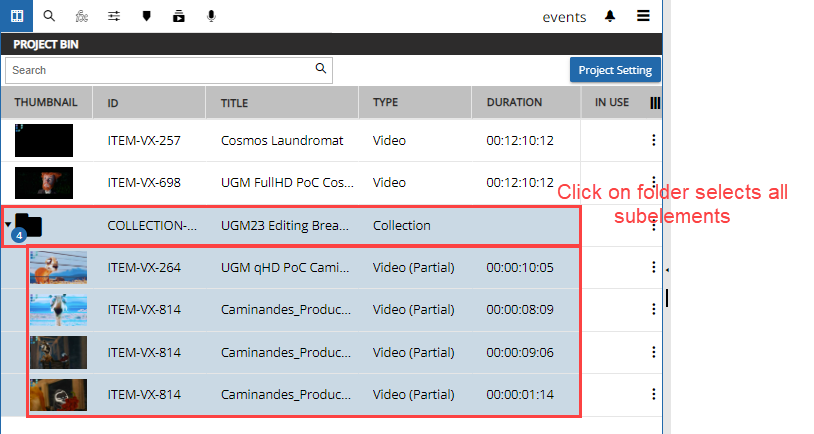814x434 pixels.
Task: Sort the table by the TITLE column
Action: (x=235, y=102)
